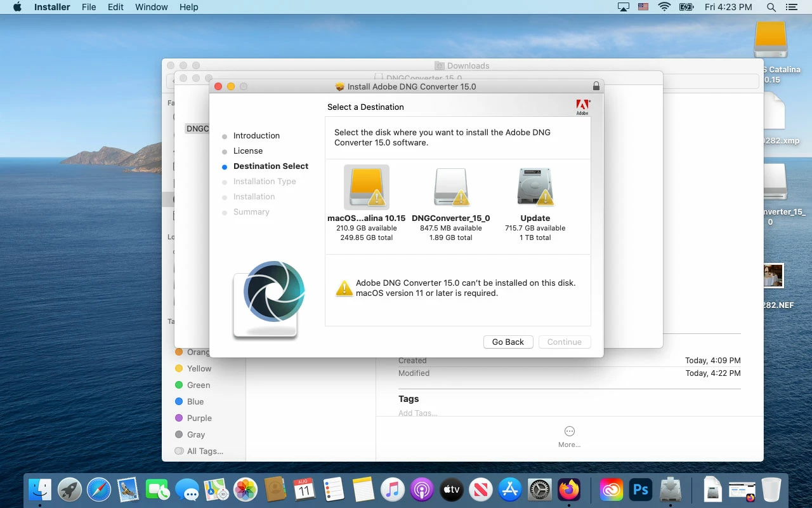The image size is (812, 508).
Task: Open Photos from the Dock
Action: (246, 490)
